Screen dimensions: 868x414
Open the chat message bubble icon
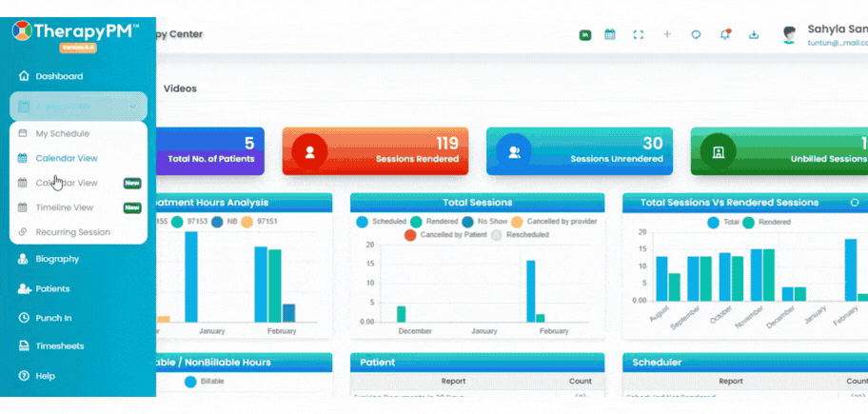pos(696,34)
